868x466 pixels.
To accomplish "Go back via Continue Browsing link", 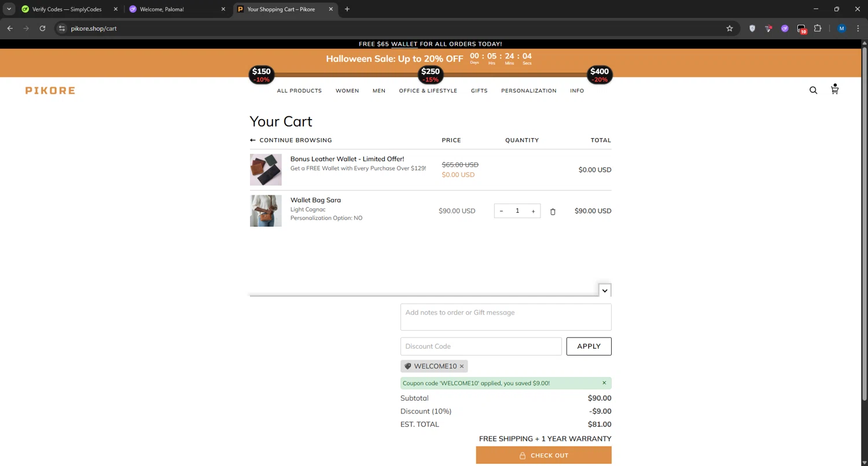I will click(291, 140).
